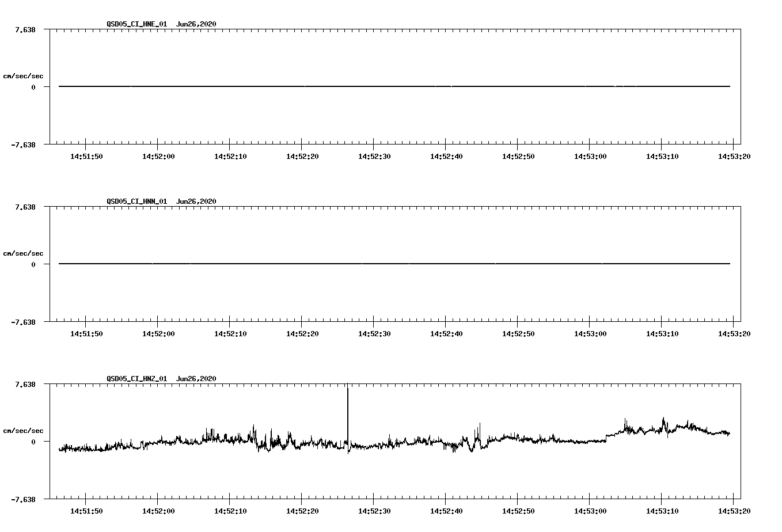Select the 14:53:10 time label under the HNE plot
The height and width of the screenshot is (532, 782).
click(x=662, y=156)
